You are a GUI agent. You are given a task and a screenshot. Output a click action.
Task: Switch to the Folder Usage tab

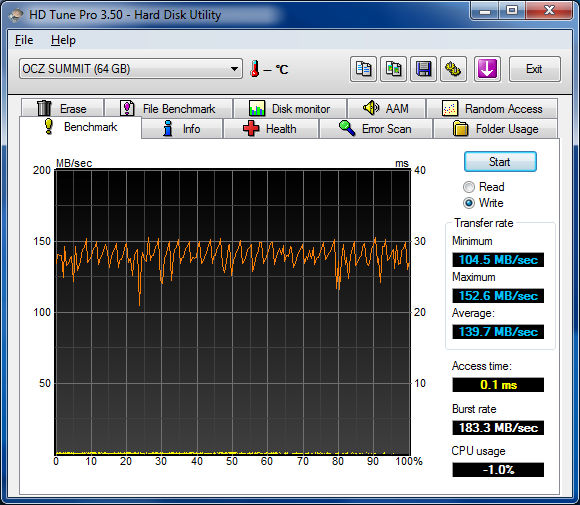(495, 129)
